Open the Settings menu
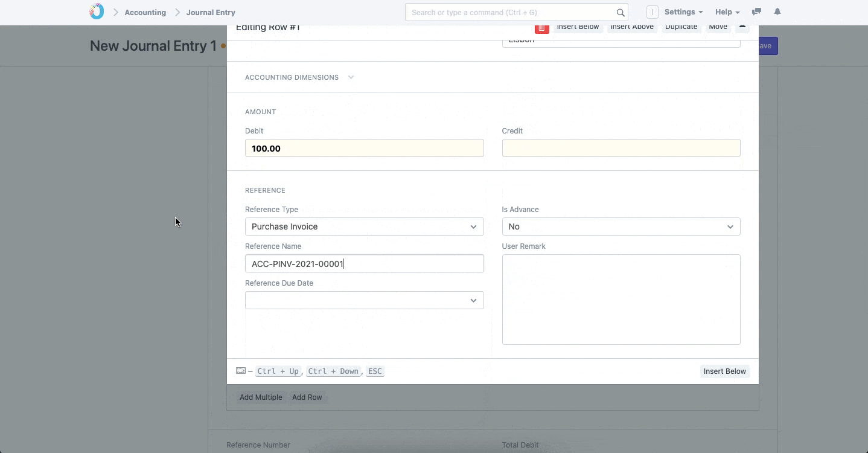 point(683,12)
